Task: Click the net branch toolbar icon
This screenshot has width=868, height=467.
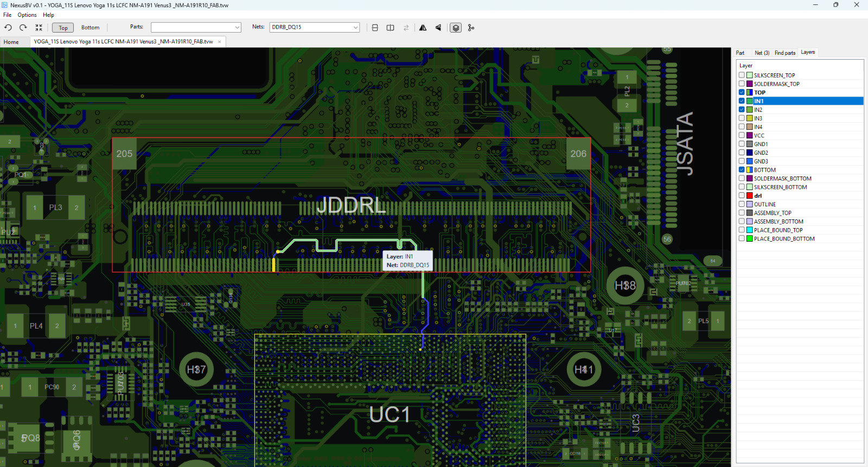Action: [471, 28]
